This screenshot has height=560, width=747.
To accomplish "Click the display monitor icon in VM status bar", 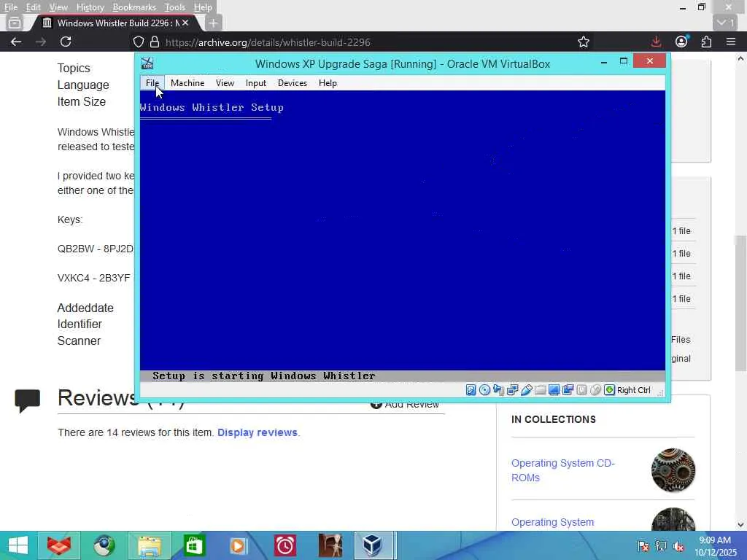I will pos(554,390).
